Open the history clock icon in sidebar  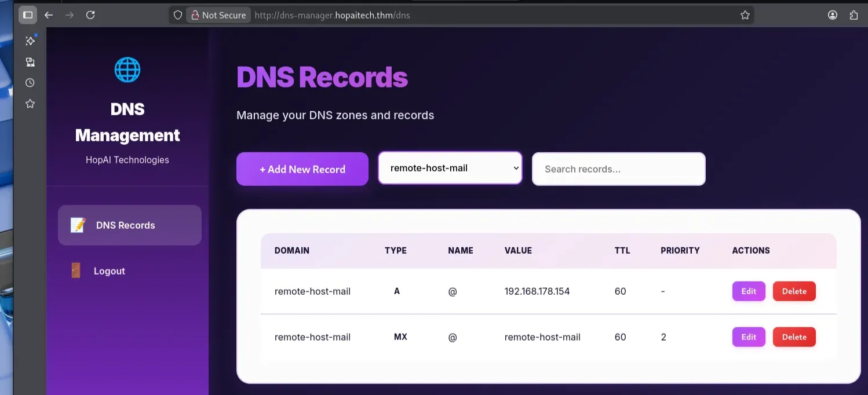[30, 83]
